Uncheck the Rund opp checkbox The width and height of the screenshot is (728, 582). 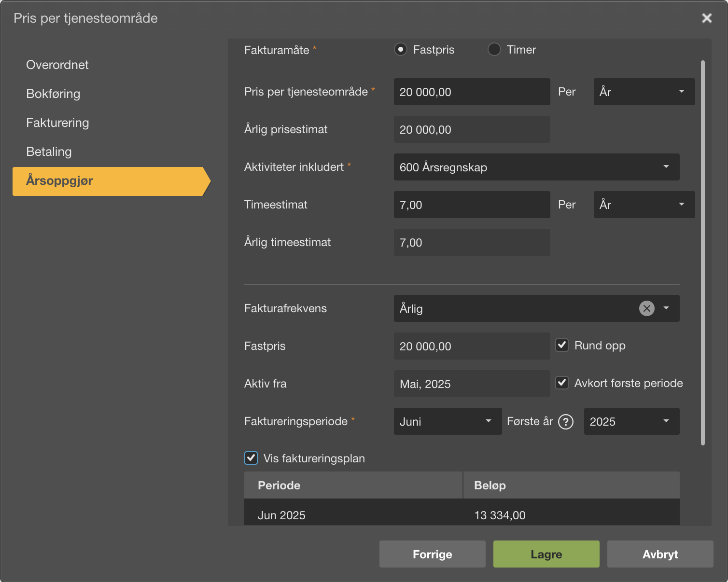click(562, 346)
